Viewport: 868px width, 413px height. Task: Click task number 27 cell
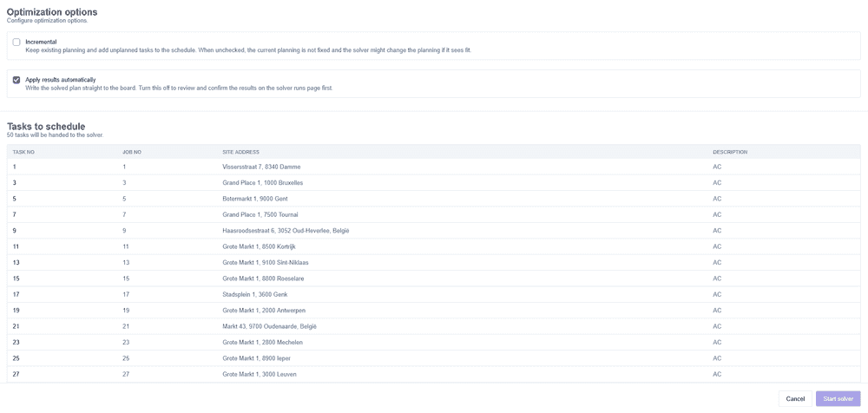coord(16,375)
